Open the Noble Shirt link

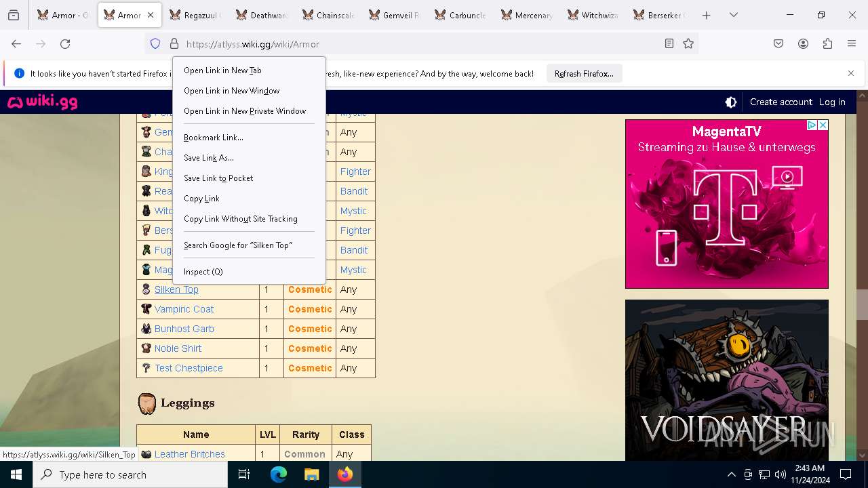[178, 348]
